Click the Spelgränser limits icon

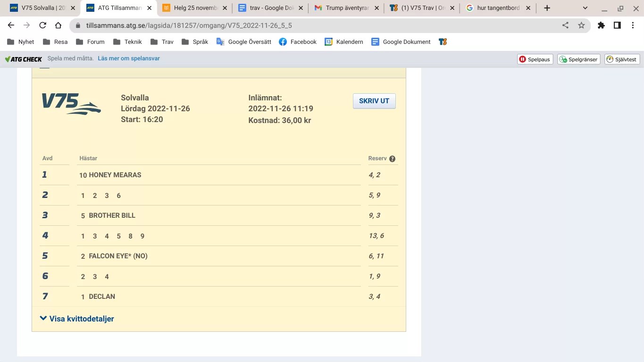563,59
